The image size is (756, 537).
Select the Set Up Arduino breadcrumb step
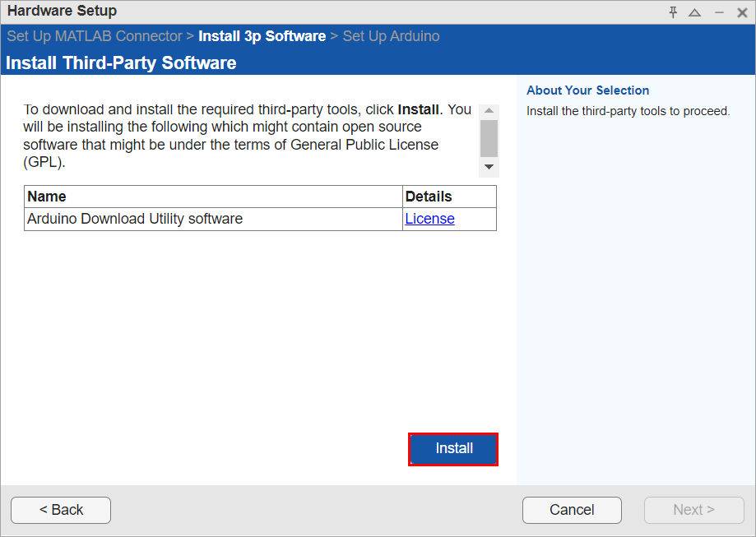tap(391, 36)
